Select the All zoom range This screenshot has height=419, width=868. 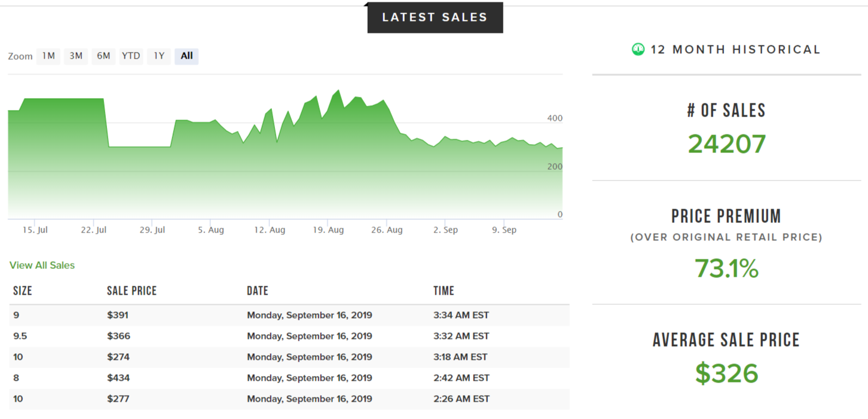(x=187, y=56)
